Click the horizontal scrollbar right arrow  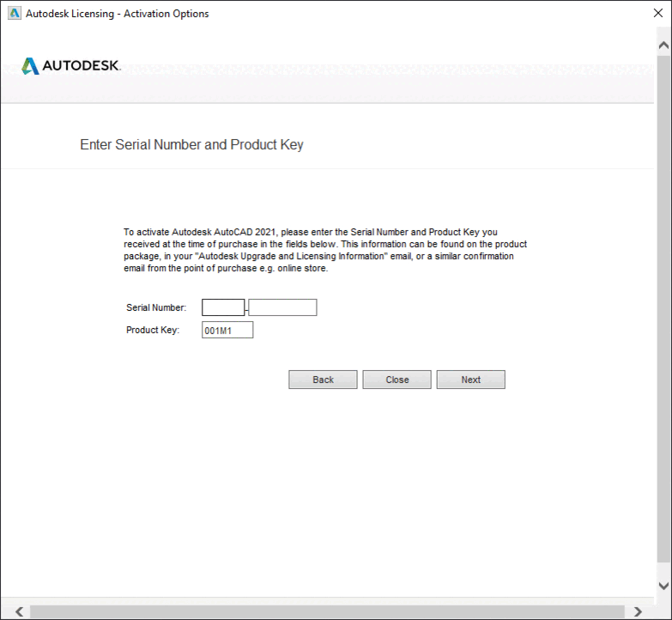(x=638, y=612)
